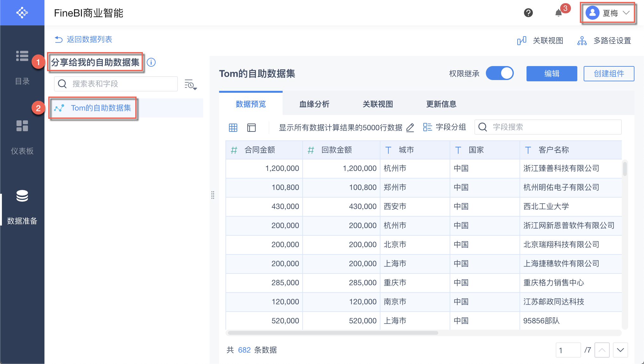
Task: Toggle the 权限继承 switch
Action: [x=500, y=73]
